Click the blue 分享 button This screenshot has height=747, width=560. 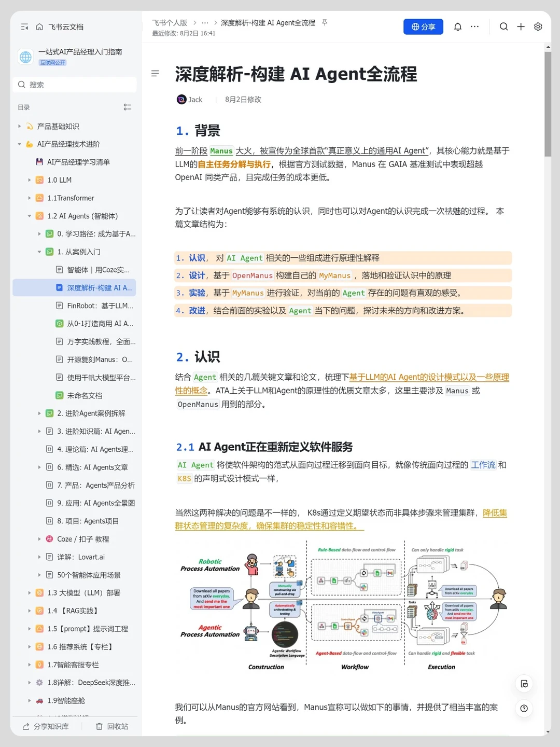[x=423, y=26]
